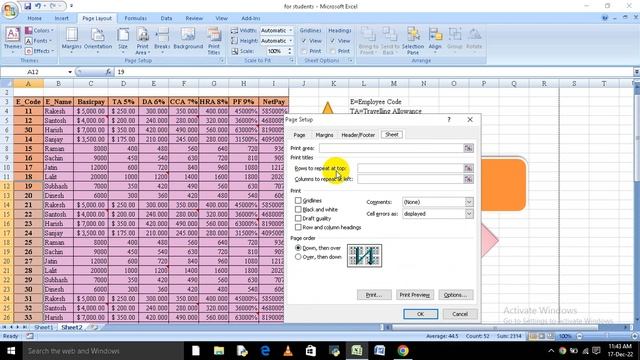Save the workbook from quick access toolbar
Screen dimensions: 640x360
pyautogui.click(x=27, y=6)
